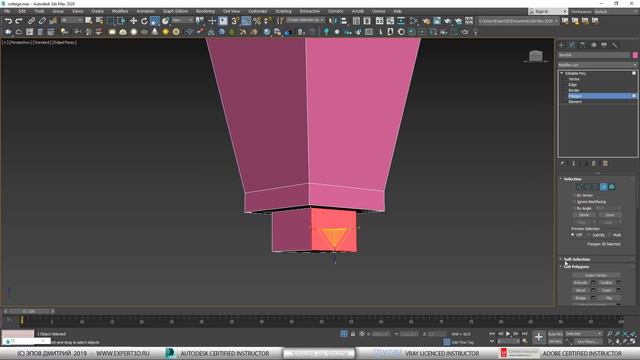
Task: Activate the Select and Uniform Scale tool
Action: 155,20
